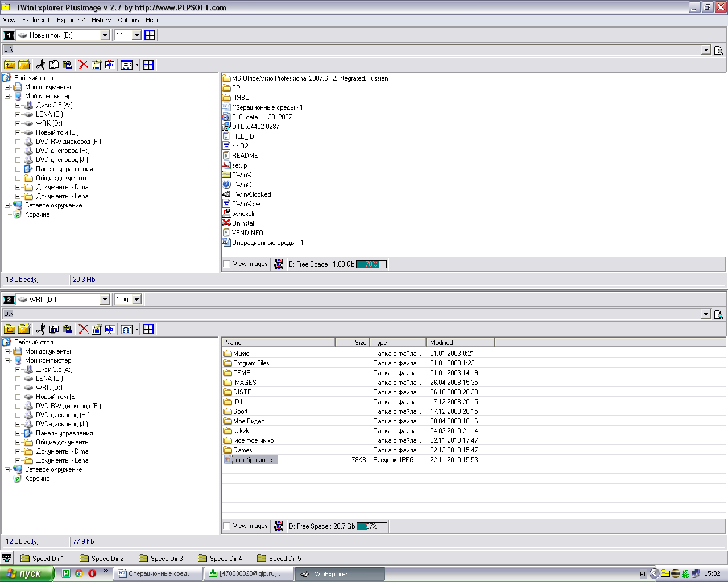
Task: Click filmstrip icon next to E: Free Space
Action: pos(279,264)
